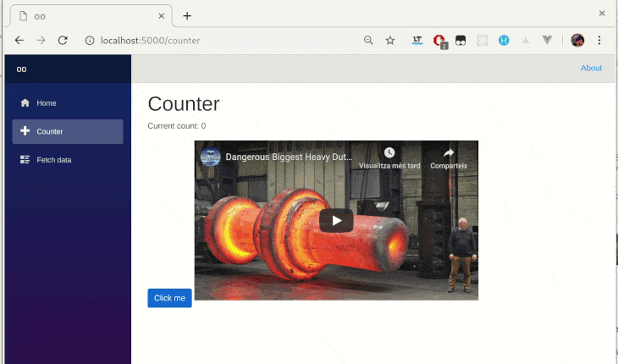618x364 pixels.
Task: Open the About link
Action: [591, 69]
